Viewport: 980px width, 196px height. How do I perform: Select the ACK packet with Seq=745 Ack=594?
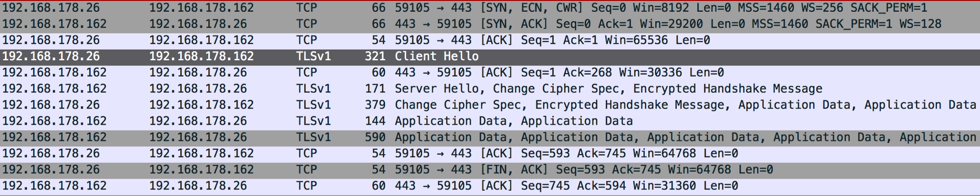490,186
